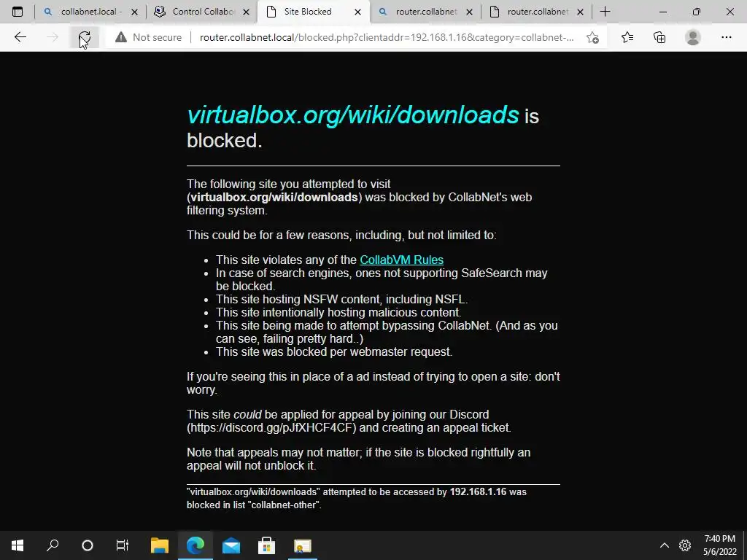
Task: Open Settings and more menu
Action: click(x=726, y=37)
